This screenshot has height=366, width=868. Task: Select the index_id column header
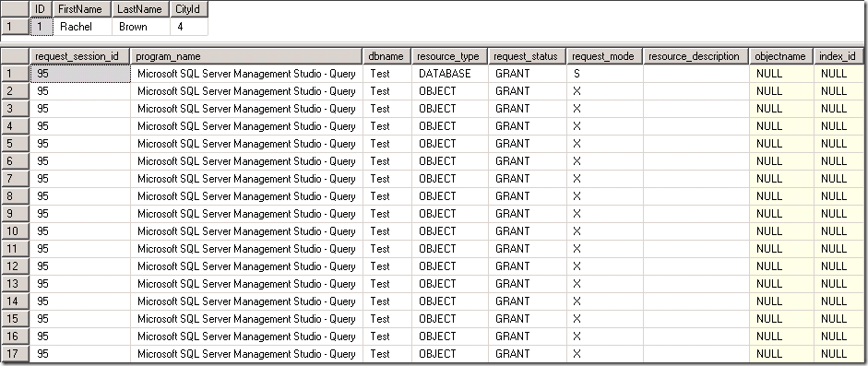[x=838, y=56]
